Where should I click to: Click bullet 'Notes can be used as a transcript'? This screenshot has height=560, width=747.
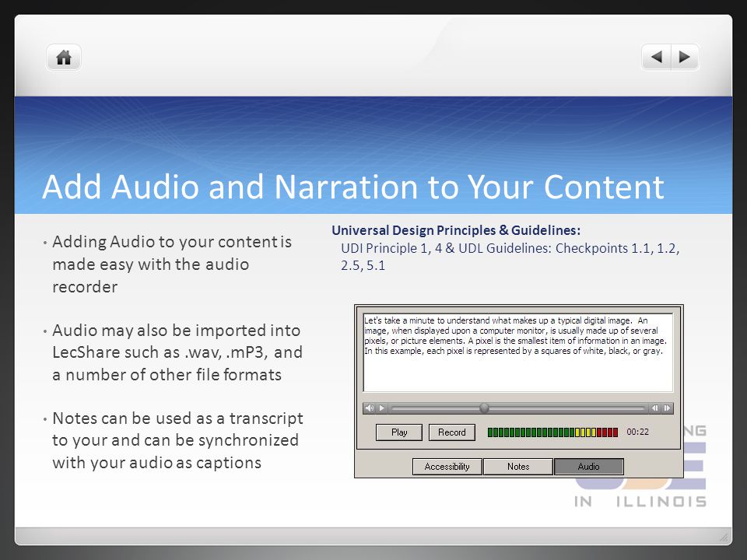click(177, 440)
